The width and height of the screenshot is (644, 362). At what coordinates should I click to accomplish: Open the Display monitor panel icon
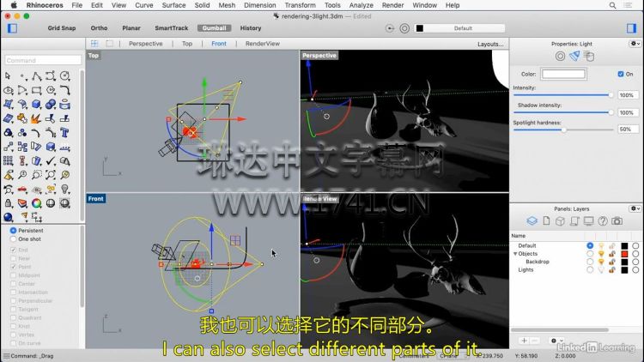click(x=588, y=221)
